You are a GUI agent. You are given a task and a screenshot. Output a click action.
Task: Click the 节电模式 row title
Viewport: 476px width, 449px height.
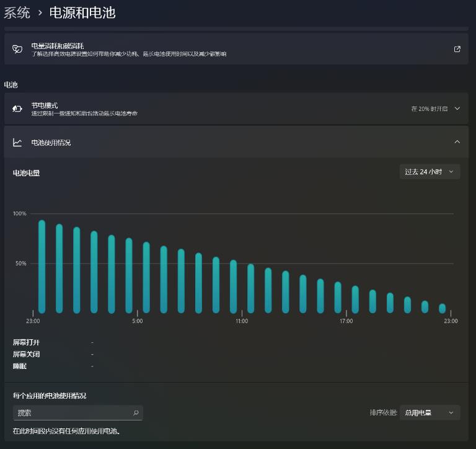tap(45, 105)
